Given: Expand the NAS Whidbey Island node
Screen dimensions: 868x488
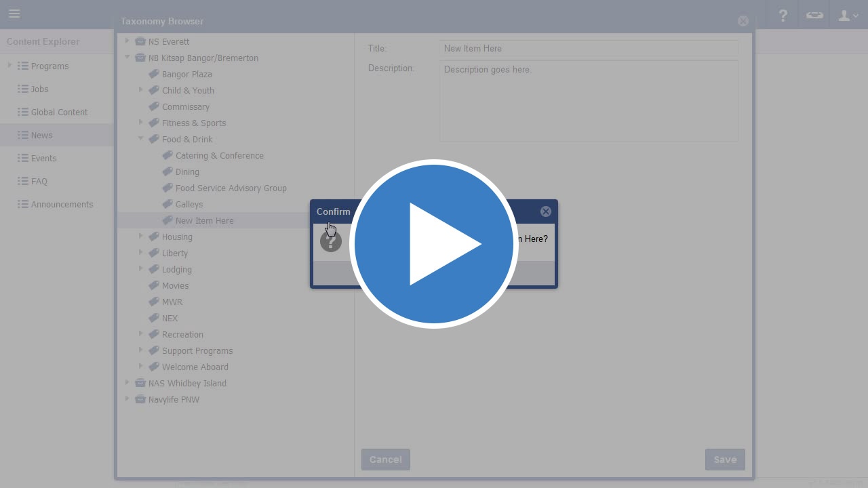Looking at the screenshot, I should pos(127,383).
